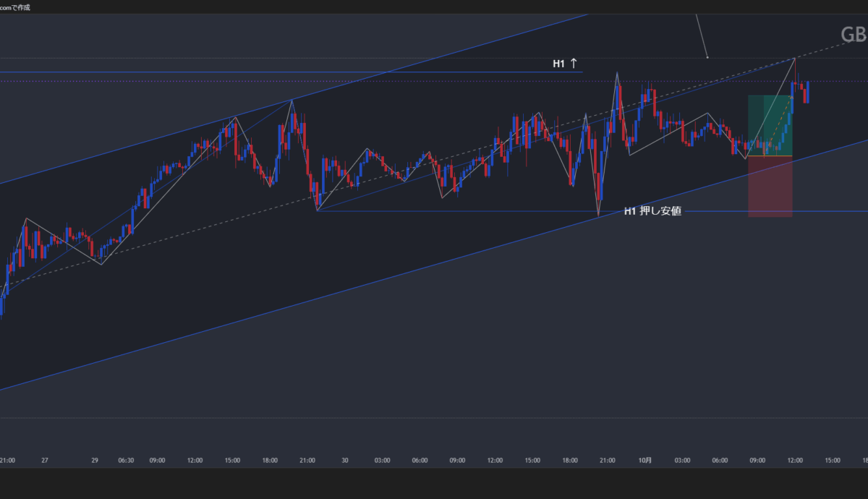The width and height of the screenshot is (868, 499).
Task: Click the 10月 label on time axis
Action: pos(645,460)
